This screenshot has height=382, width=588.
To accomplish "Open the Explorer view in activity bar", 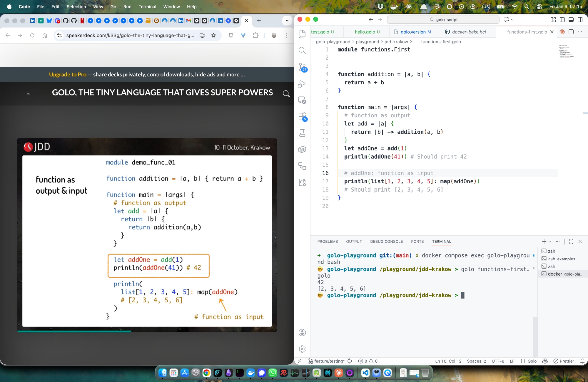I will click(302, 34).
